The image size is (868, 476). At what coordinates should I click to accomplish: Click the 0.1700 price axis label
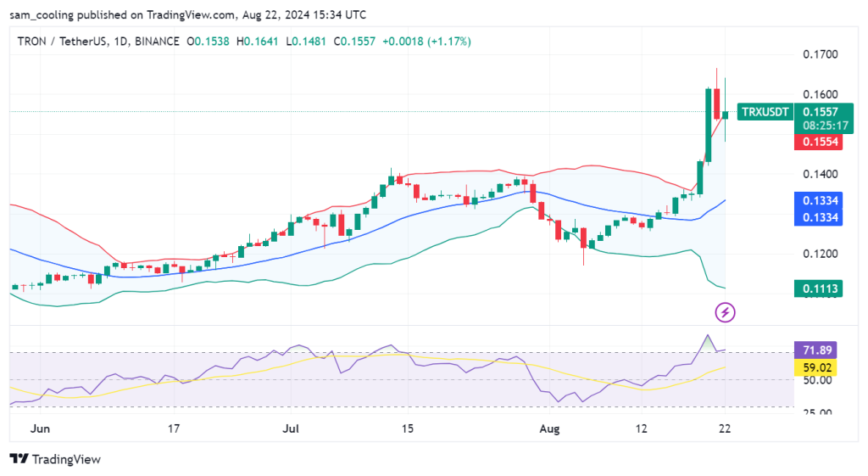821,54
